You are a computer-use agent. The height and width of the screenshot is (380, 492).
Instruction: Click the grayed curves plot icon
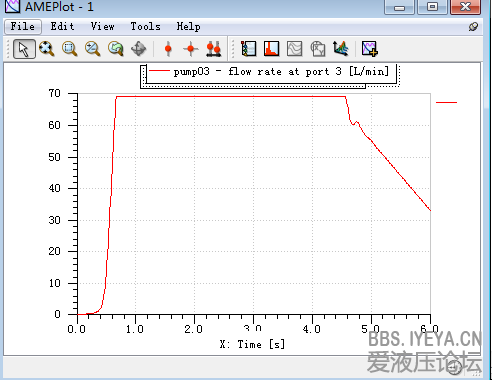point(295,49)
